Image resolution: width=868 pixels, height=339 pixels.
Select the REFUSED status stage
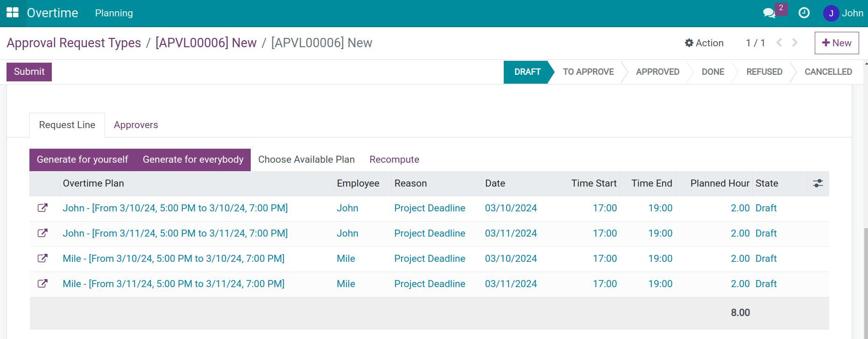click(x=764, y=72)
